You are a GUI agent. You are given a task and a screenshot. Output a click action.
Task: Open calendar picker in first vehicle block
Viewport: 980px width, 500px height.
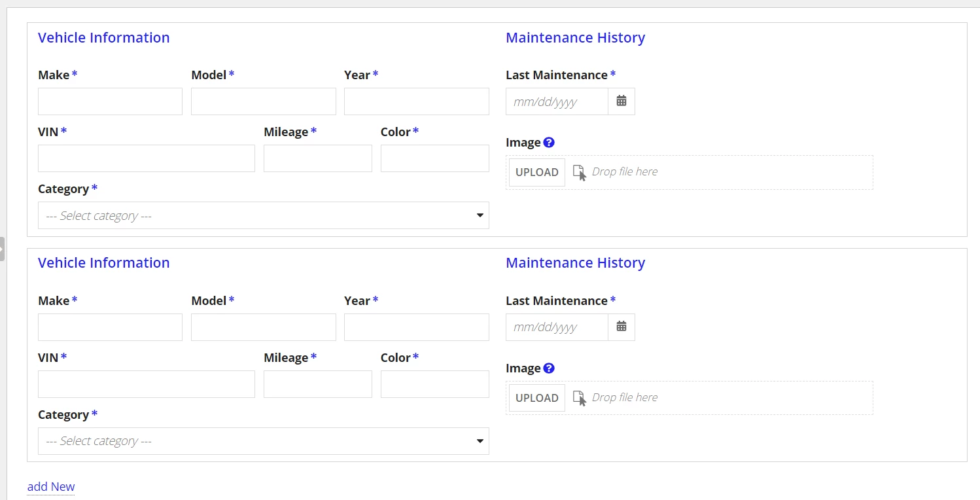[x=621, y=101]
